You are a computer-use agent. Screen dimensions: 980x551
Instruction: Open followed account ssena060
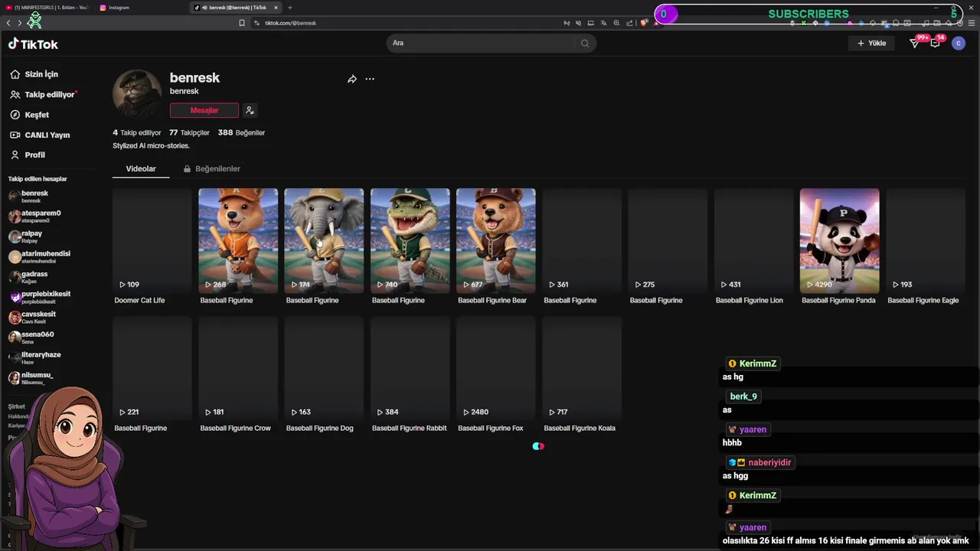[33, 337]
